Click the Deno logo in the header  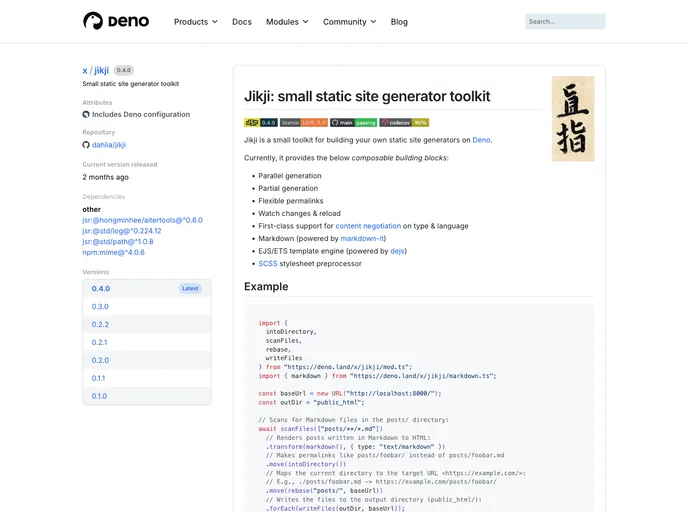tap(116, 21)
